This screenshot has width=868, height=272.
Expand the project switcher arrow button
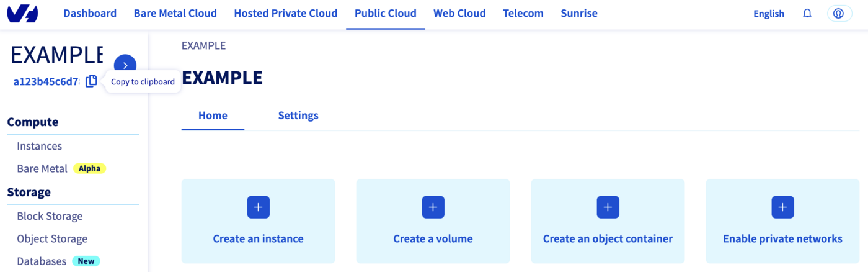(x=125, y=65)
